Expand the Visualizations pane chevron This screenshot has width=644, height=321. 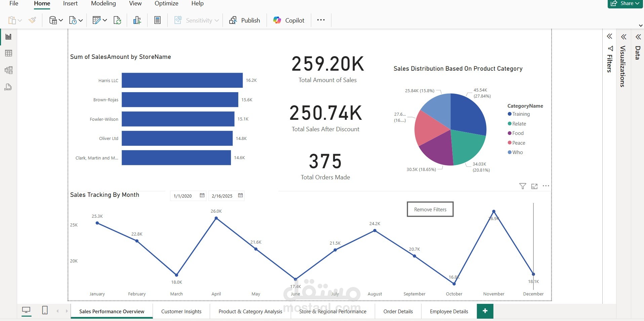click(x=624, y=37)
